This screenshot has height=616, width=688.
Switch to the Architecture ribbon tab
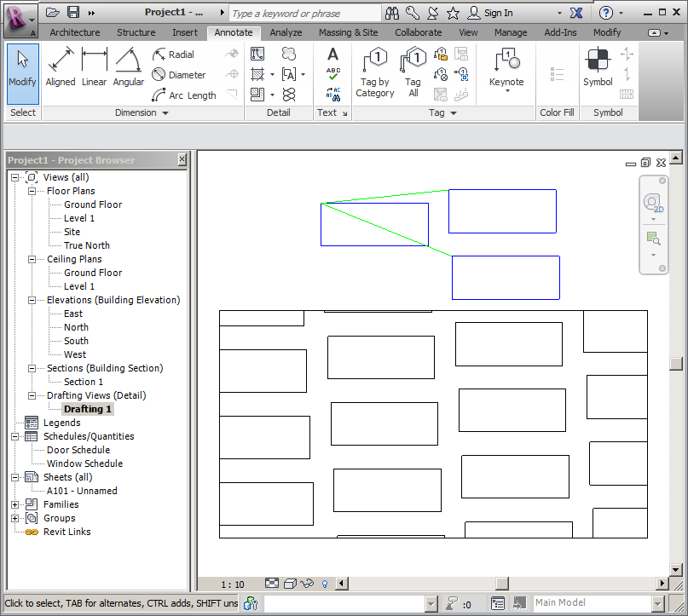click(74, 32)
